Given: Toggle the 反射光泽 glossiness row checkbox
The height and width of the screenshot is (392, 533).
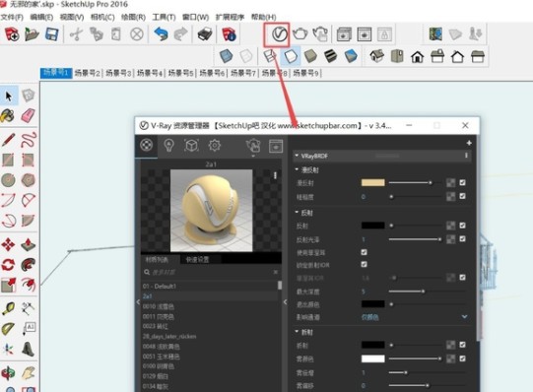Looking at the screenshot, I should tap(462, 238).
